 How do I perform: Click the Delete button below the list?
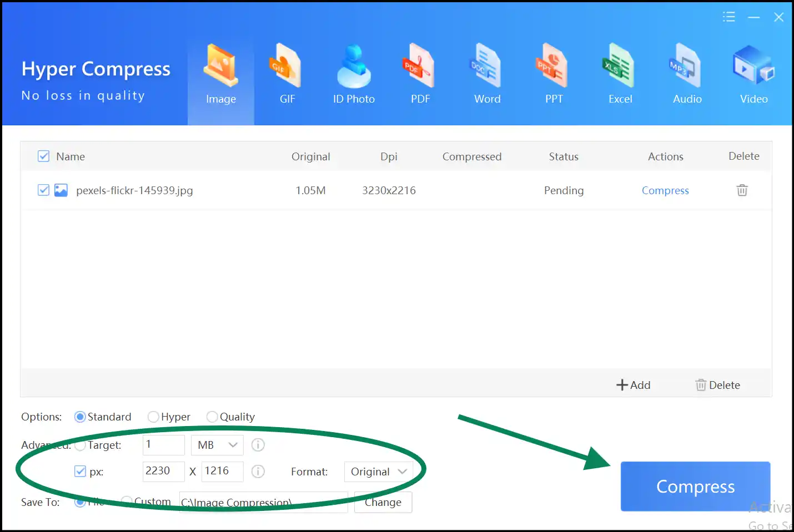click(x=718, y=385)
